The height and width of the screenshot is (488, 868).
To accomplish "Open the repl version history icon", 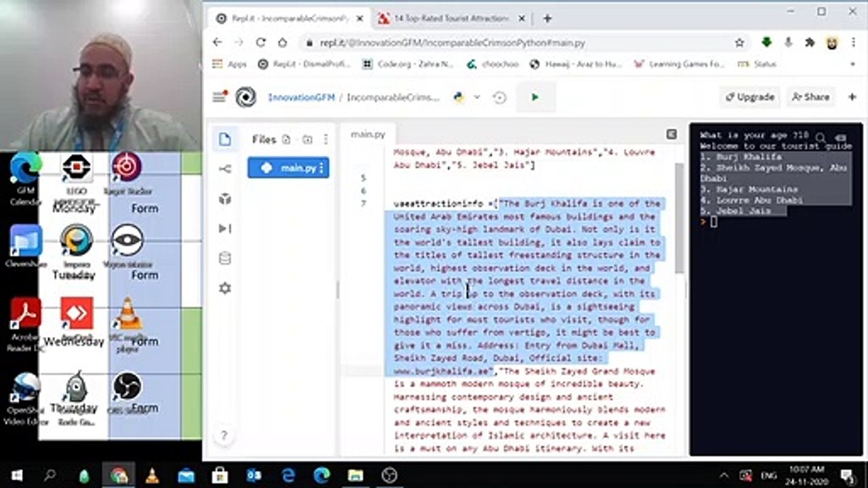I will pos(500,97).
